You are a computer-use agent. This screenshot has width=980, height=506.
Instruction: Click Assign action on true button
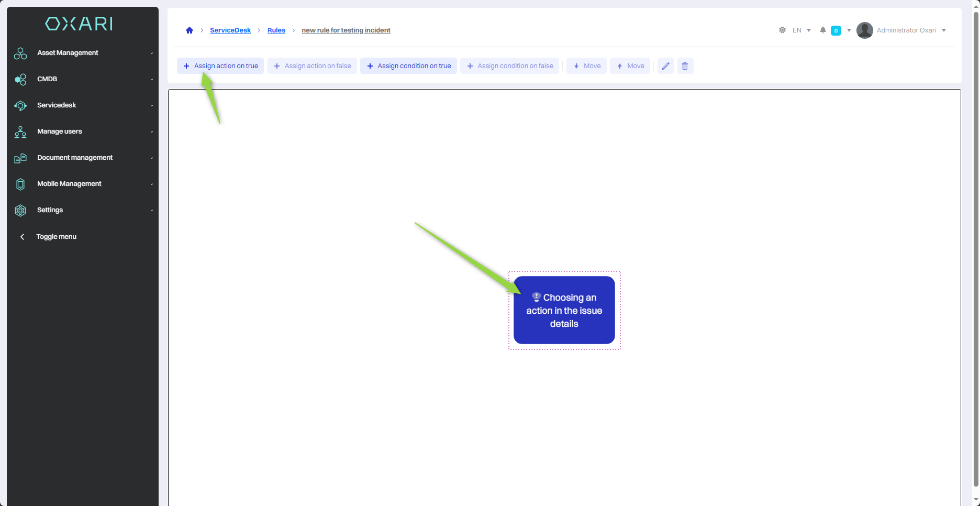point(220,66)
